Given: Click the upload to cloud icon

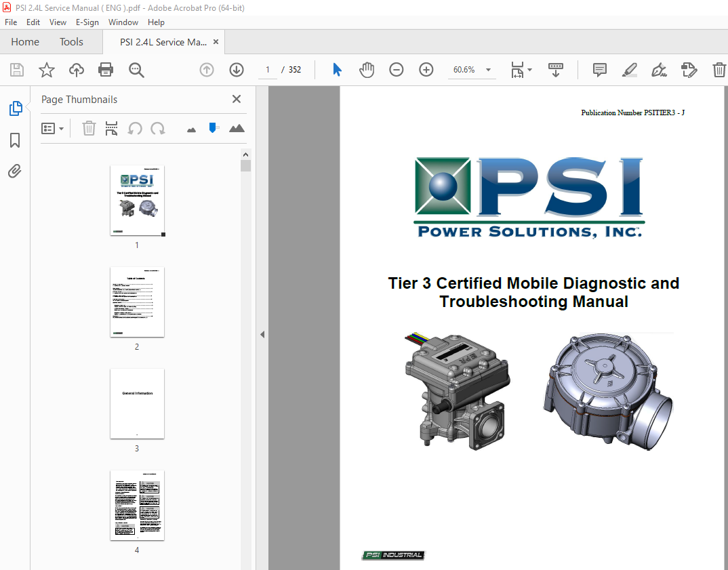Looking at the screenshot, I should click(77, 70).
